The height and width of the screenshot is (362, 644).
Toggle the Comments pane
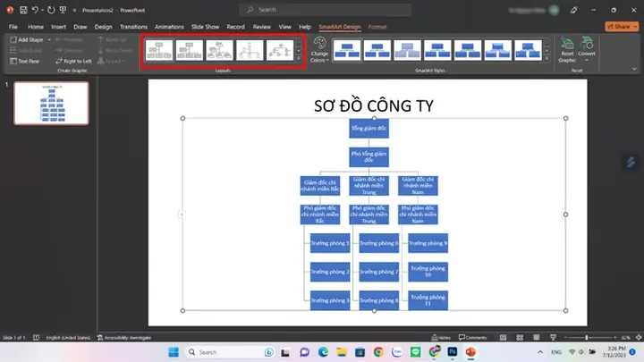tap(472, 337)
